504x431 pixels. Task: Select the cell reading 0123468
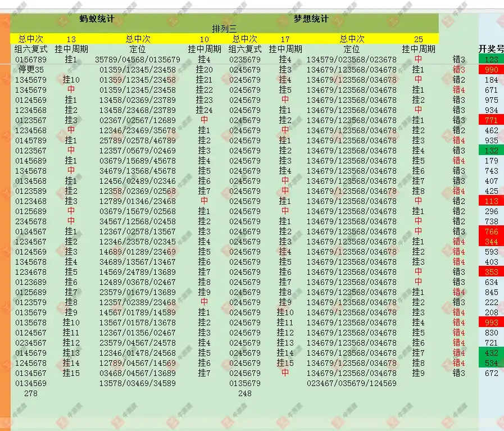(31, 201)
